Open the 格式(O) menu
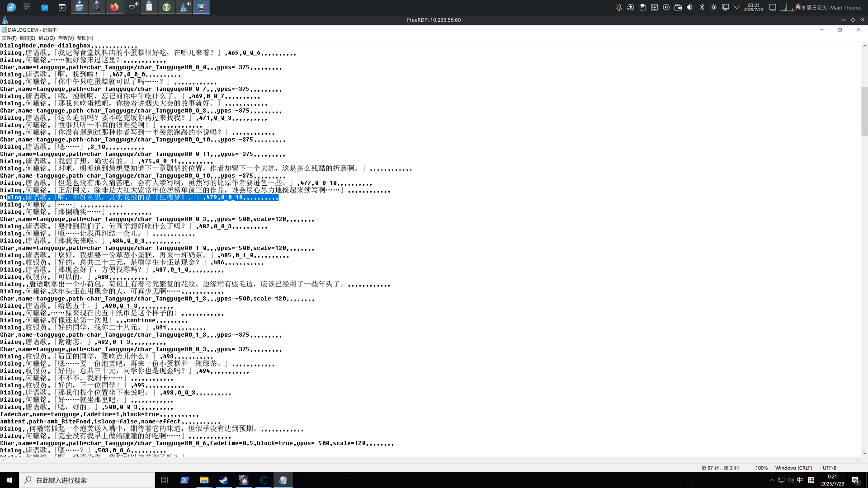This screenshot has height=488, width=868. 46,38
